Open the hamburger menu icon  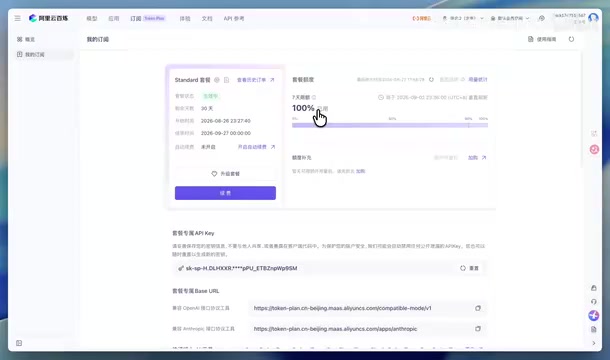[18, 18]
